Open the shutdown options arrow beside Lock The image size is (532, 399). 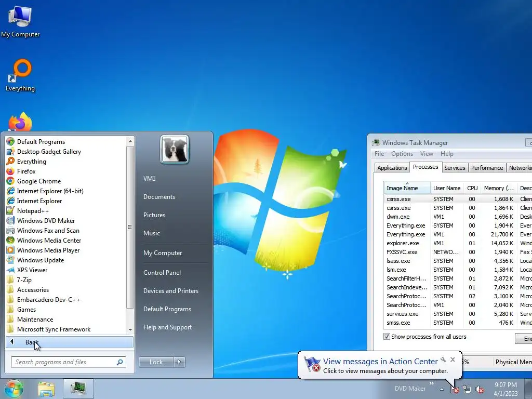(x=179, y=362)
